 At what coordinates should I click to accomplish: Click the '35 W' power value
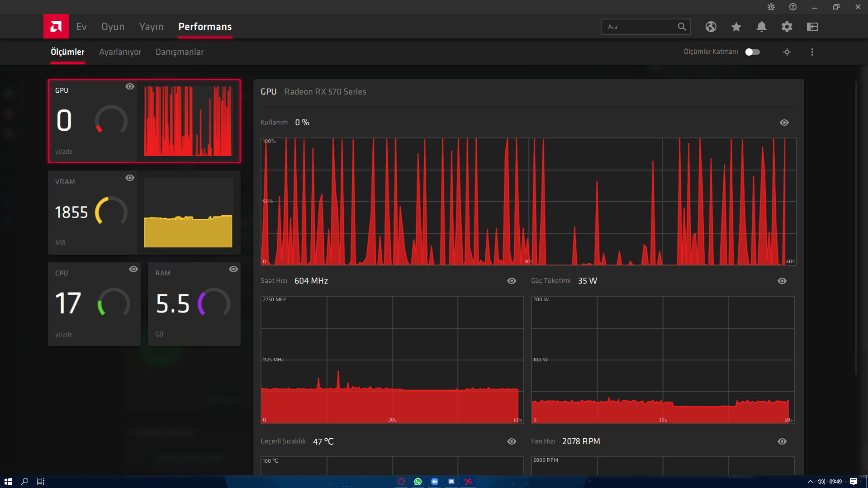coord(588,281)
